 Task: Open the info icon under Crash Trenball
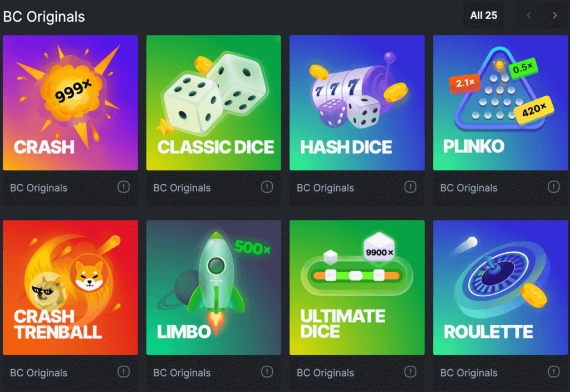pyautogui.click(x=124, y=371)
